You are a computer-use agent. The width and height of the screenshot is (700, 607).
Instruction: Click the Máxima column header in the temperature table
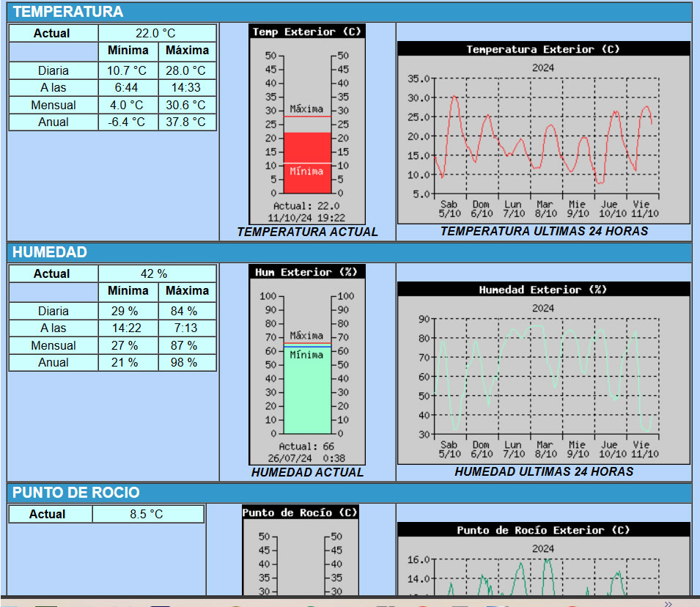click(x=187, y=50)
